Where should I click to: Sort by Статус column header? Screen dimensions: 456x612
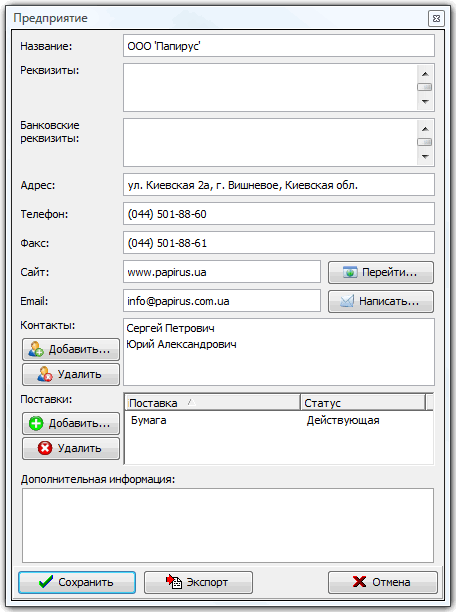pos(363,402)
